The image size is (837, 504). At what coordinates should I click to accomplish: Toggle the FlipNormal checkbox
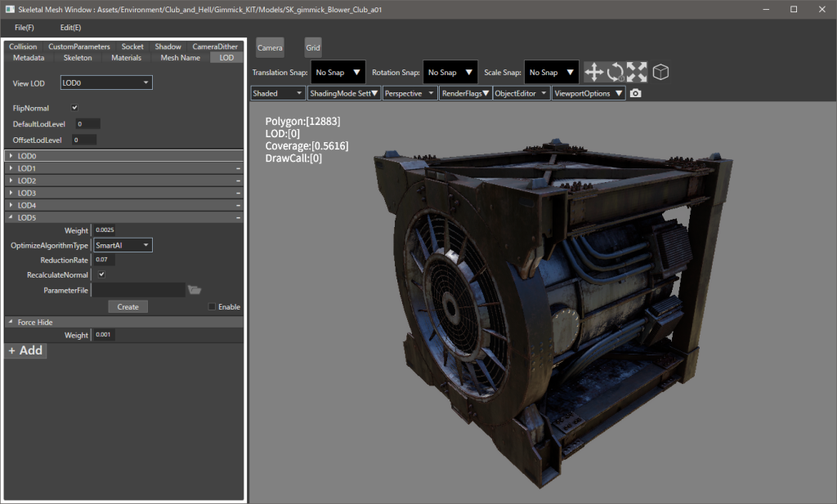(75, 108)
